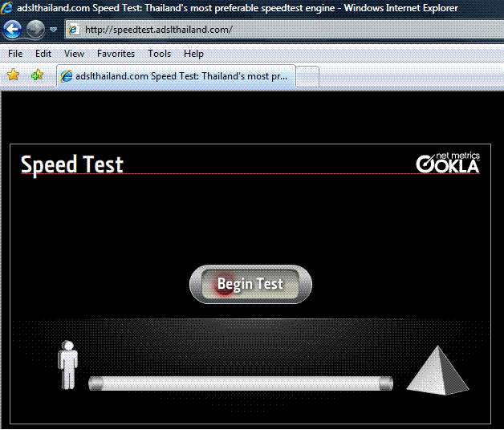Click the address bar URL field

click(x=284, y=30)
